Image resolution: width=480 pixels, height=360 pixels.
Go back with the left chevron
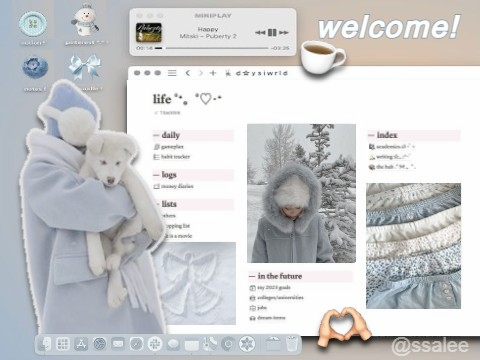(188, 73)
